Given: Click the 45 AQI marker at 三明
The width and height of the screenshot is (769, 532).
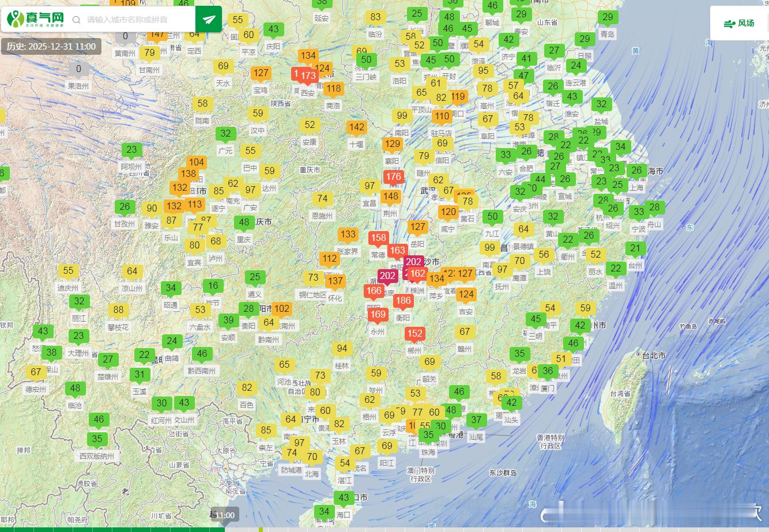Looking at the screenshot, I should pyautogui.click(x=536, y=319).
